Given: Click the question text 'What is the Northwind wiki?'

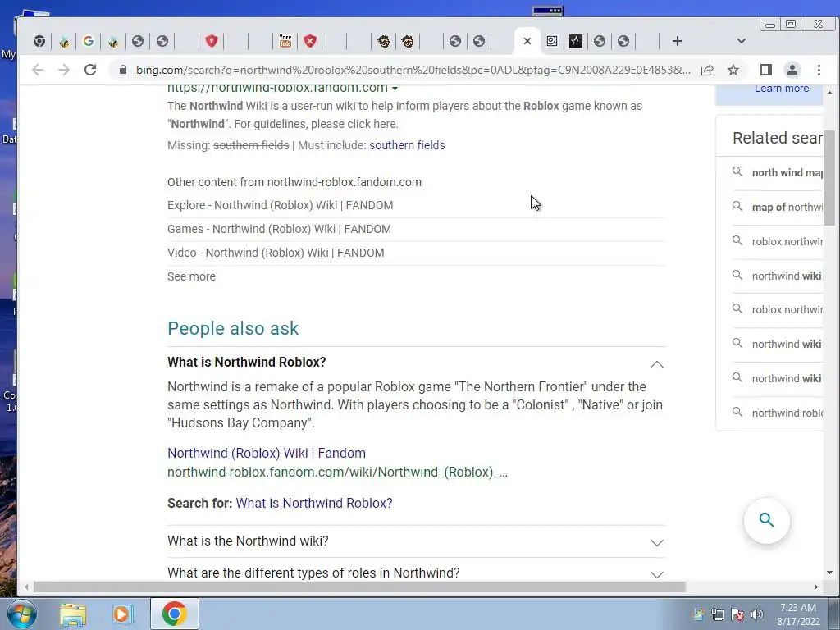Looking at the screenshot, I should coord(248,541).
